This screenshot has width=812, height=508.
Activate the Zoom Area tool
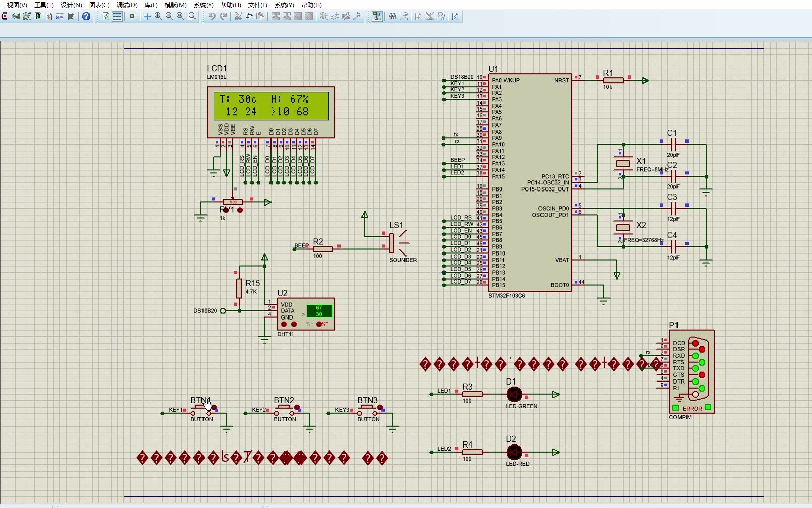191,17
